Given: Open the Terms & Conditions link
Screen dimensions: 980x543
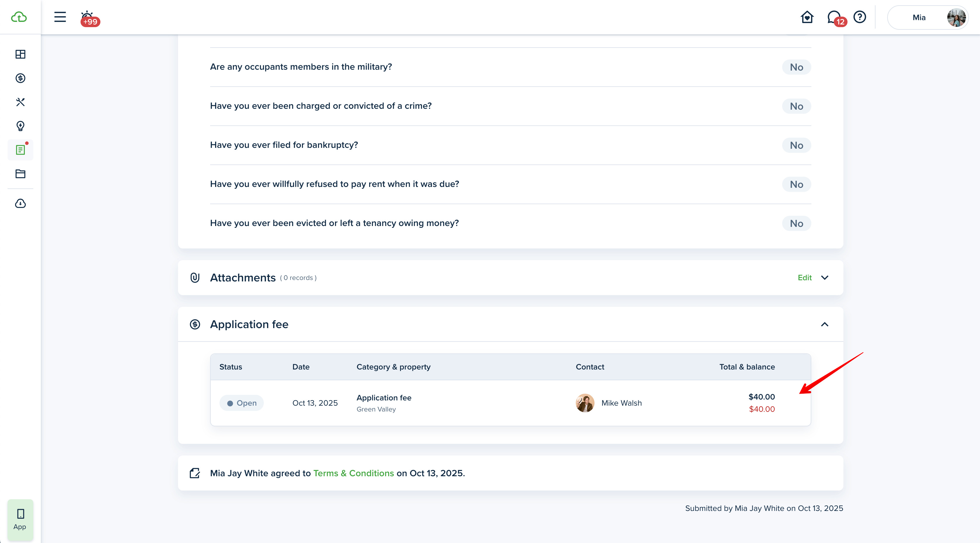Looking at the screenshot, I should [x=353, y=473].
